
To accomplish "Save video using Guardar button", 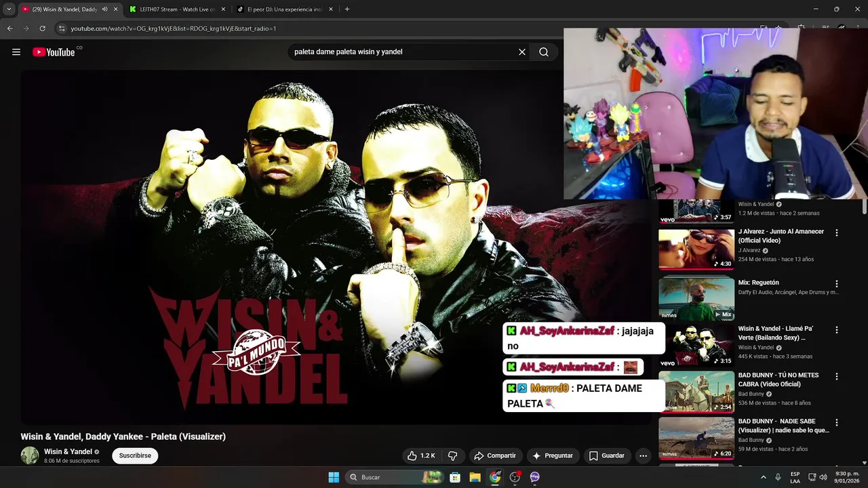I will (x=607, y=455).
